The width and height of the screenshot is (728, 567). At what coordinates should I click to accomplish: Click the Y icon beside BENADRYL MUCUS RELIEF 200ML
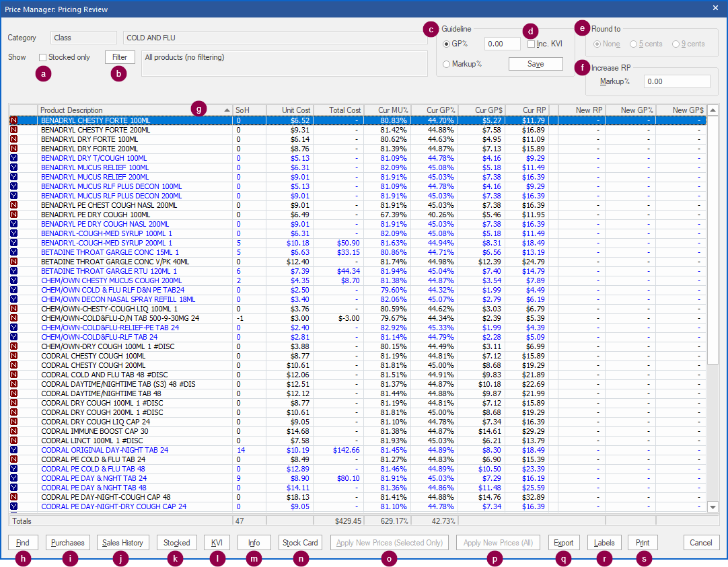13,177
